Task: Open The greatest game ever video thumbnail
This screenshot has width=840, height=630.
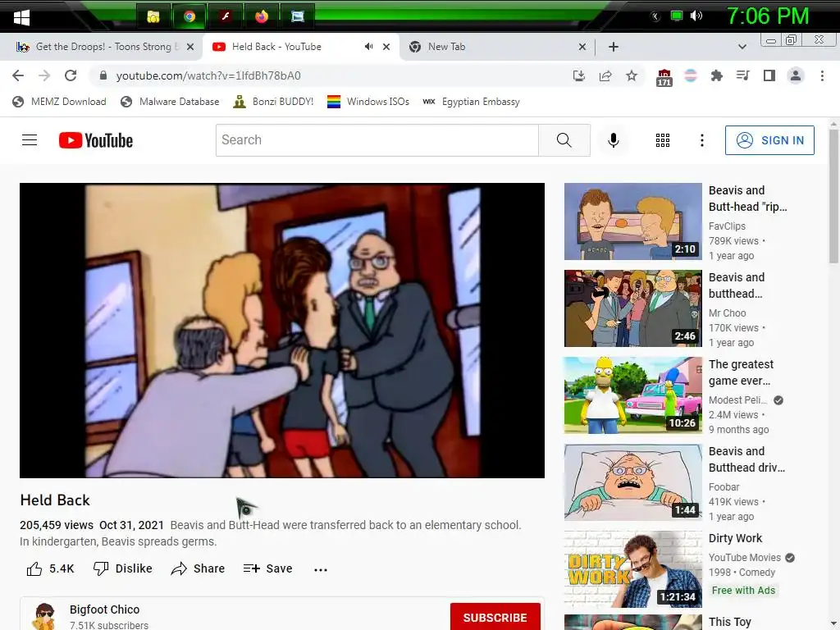Action: [x=632, y=395]
